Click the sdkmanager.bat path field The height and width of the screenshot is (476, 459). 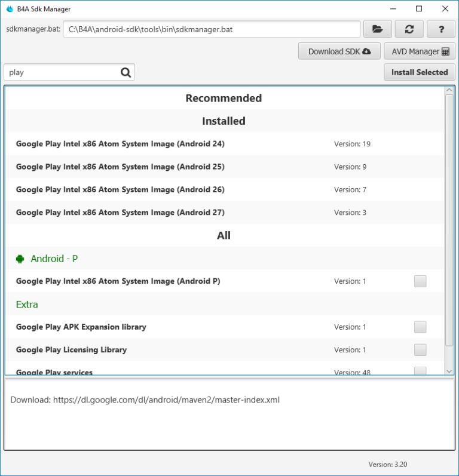pos(212,29)
